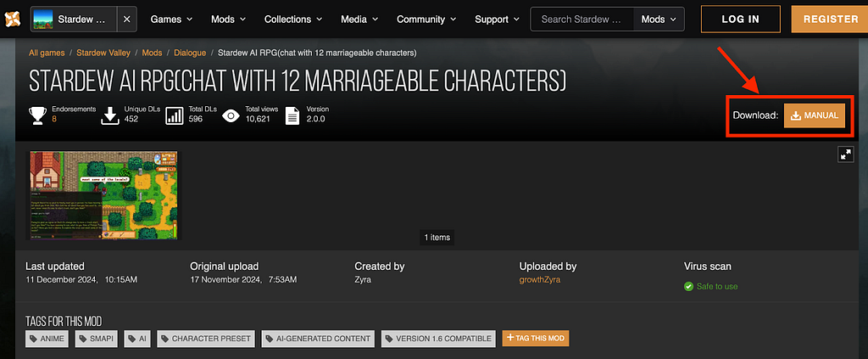Open the mod screenshot thumbnail

coord(103,195)
